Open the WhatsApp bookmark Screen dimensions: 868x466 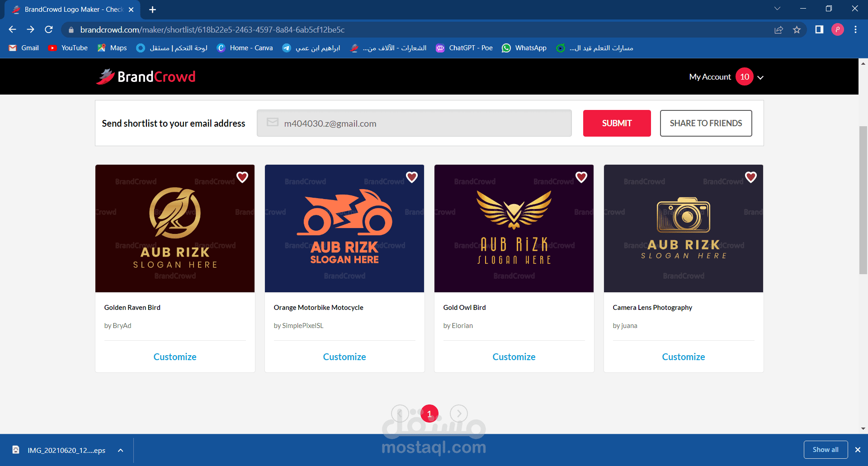524,48
